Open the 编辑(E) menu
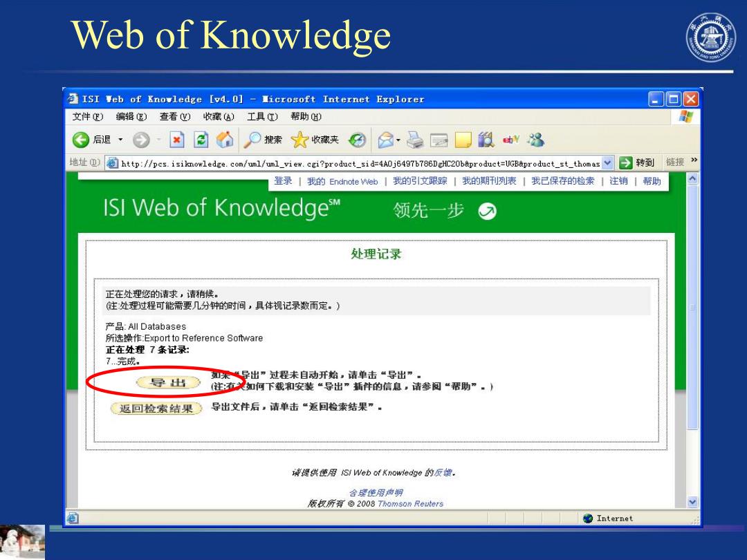 click(x=131, y=116)
